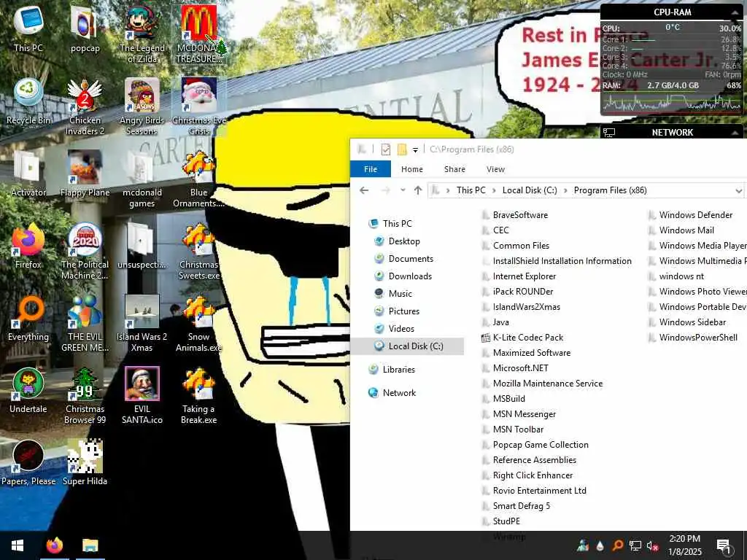Select Documents in navigation pane

click(x=411, y=259)
